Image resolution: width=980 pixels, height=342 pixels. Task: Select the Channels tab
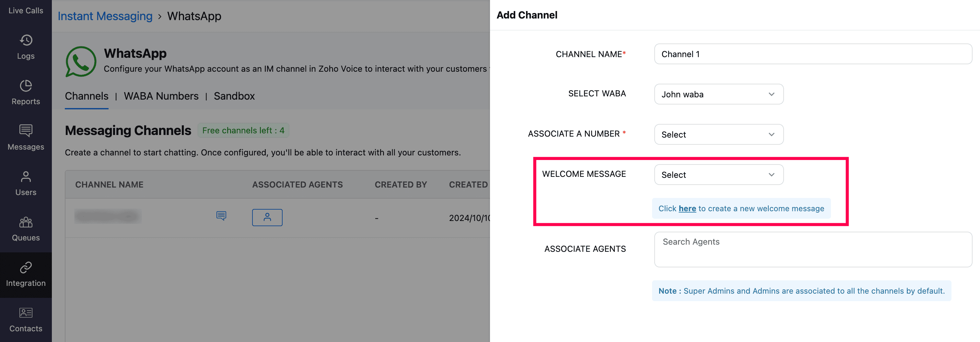[x=86, y=96]
